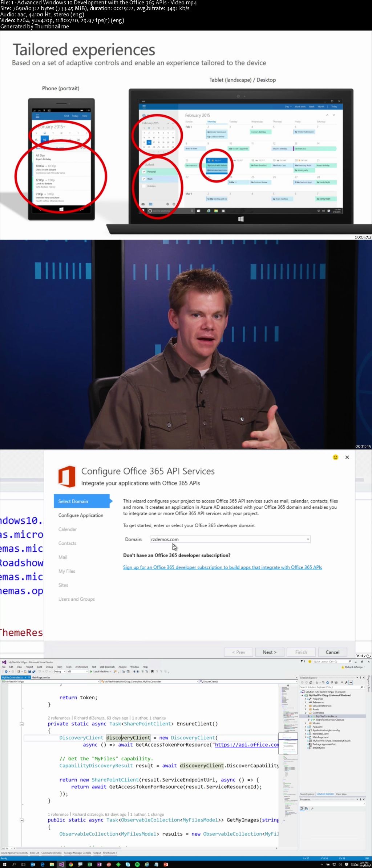This screenshot has width=372, height=868.
Task: Click the Save All toolbar icon
Action: pos(33,672)
